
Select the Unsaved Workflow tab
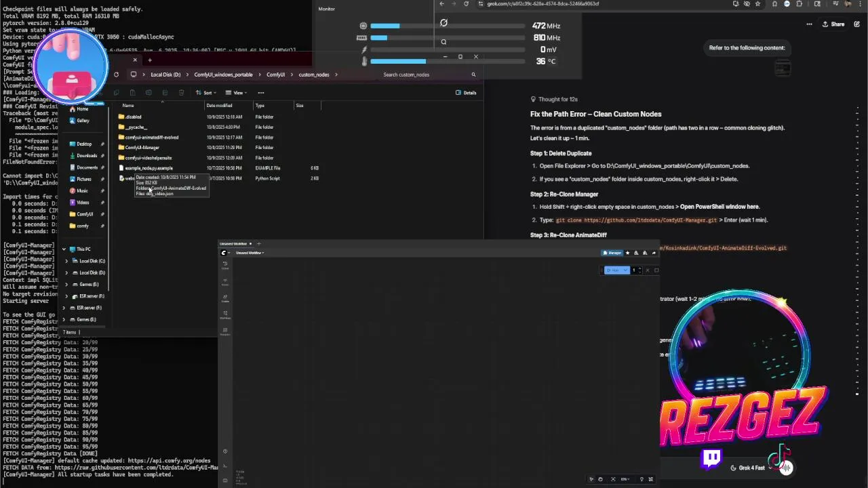coord(235,243)
